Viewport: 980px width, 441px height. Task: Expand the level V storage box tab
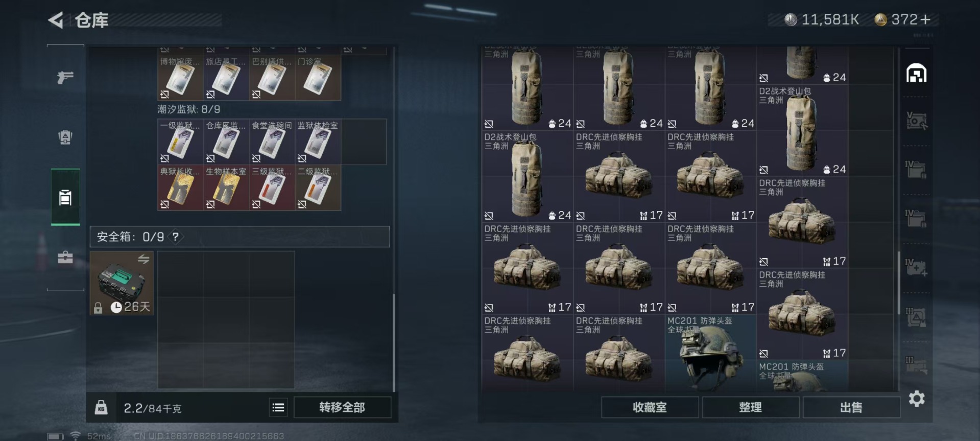pos(917,121)
